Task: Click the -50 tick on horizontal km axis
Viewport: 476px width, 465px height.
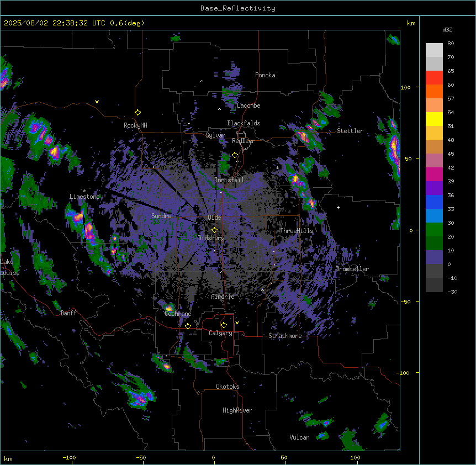Action: [141, 457]
